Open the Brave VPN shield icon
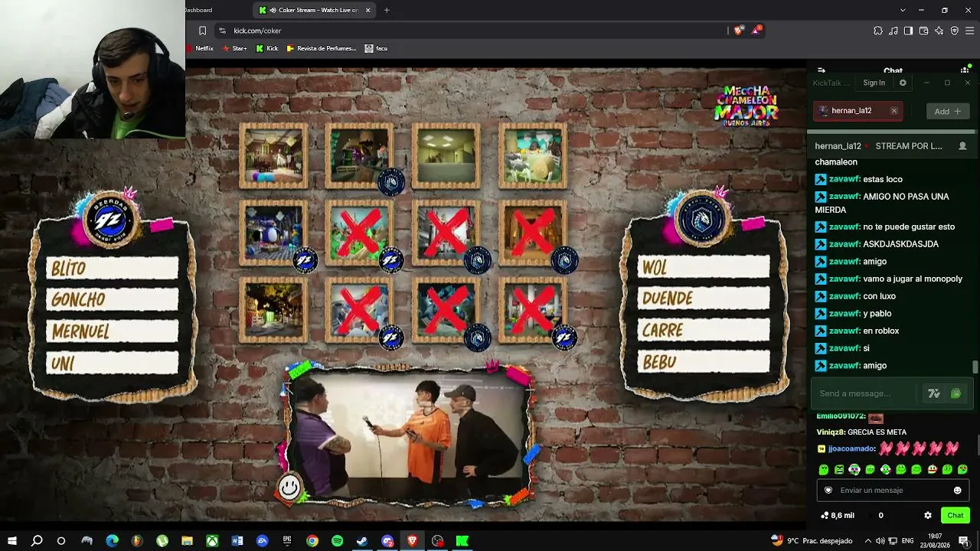Viewport: 980px width, 551px height. 955,31
